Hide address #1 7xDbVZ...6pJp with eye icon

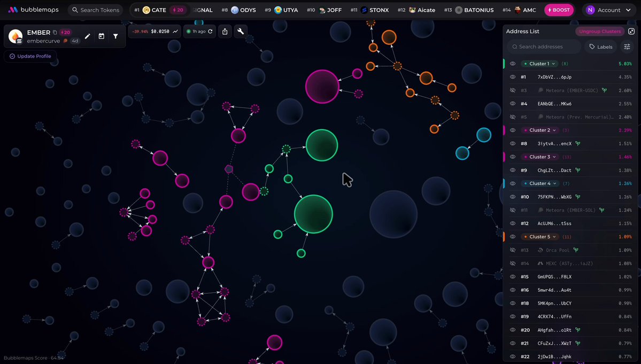pyautogui.click(x=513, y=77)
